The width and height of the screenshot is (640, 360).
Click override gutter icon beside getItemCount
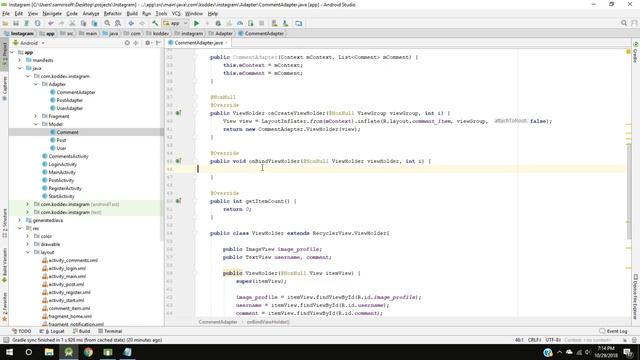pyautogui.click(x=178, y=201)
